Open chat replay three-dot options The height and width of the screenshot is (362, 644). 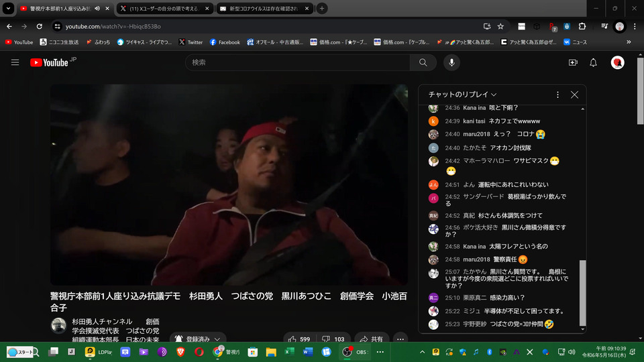coord(557,95)
